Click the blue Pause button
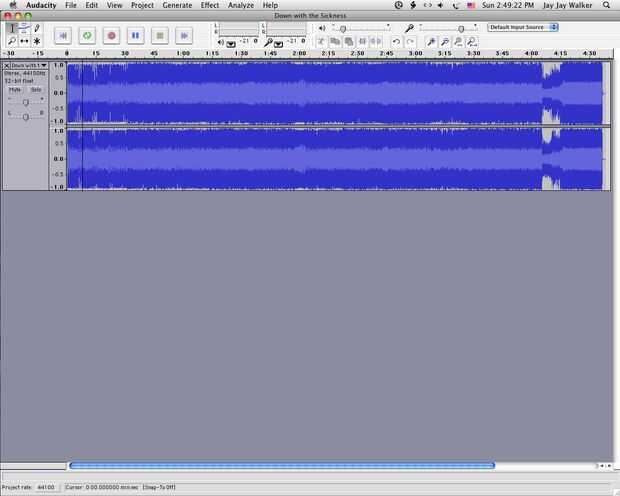Image resolution: width=620 pixels, height=496 pixels. click(x=136, y=36)
